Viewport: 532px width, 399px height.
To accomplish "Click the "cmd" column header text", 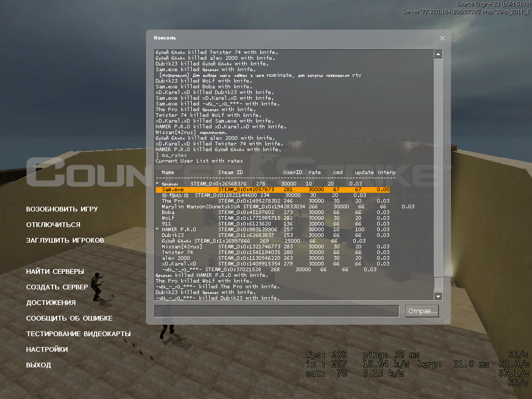I will click(338, 172).
